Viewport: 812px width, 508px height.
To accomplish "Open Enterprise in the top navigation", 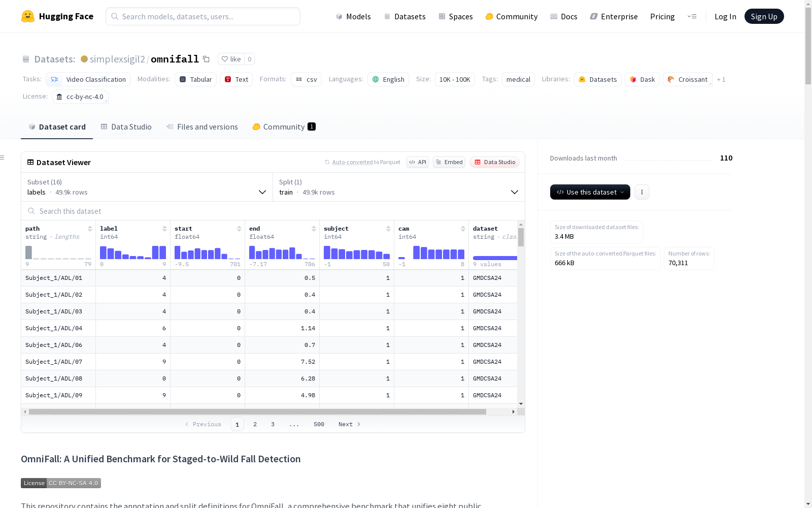I will [614, 16].
